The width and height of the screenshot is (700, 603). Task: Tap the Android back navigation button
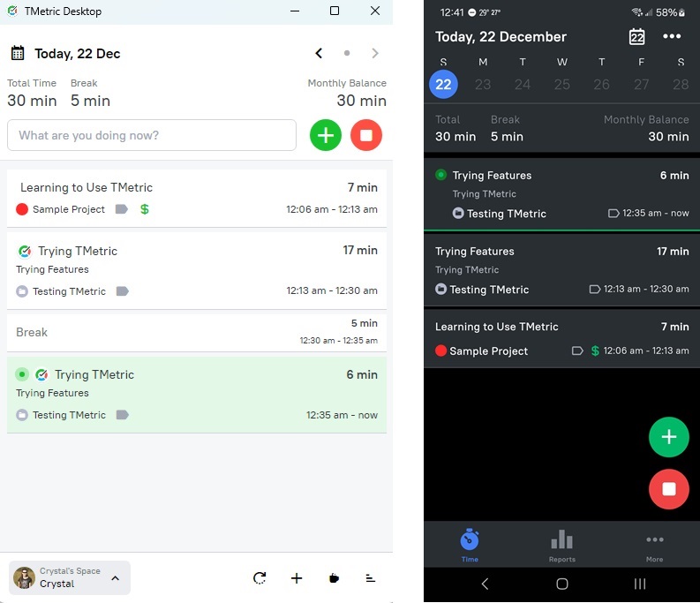(x=485, y=584)
